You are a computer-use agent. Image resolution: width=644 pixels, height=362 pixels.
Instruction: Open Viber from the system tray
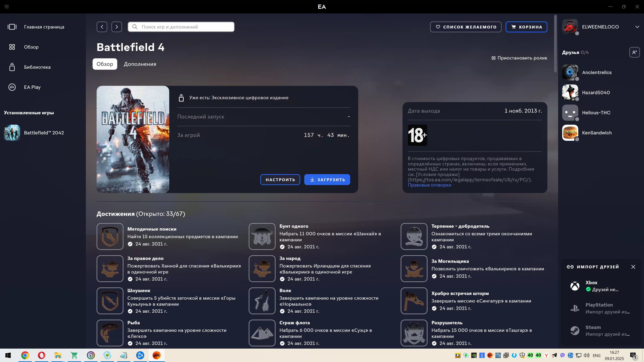click(562, 355)
